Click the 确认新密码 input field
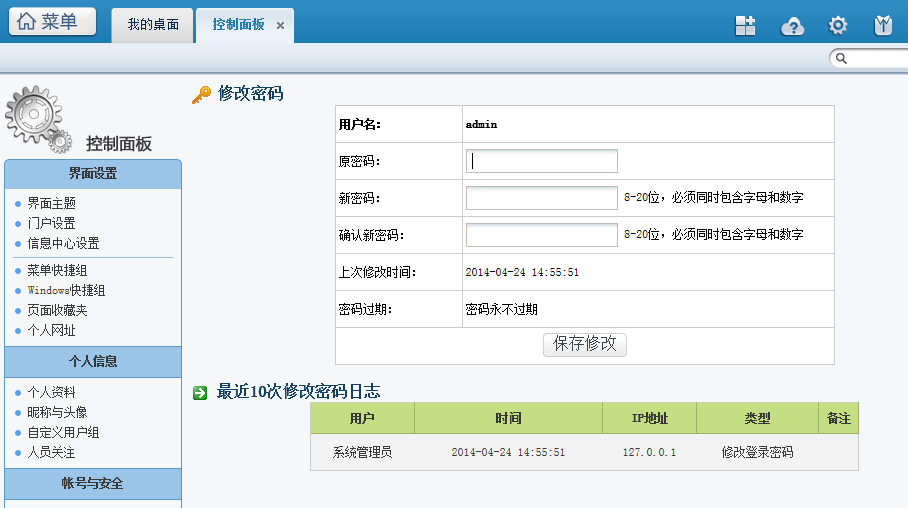This screenshot has width=908, height=508. click(542, 235)
